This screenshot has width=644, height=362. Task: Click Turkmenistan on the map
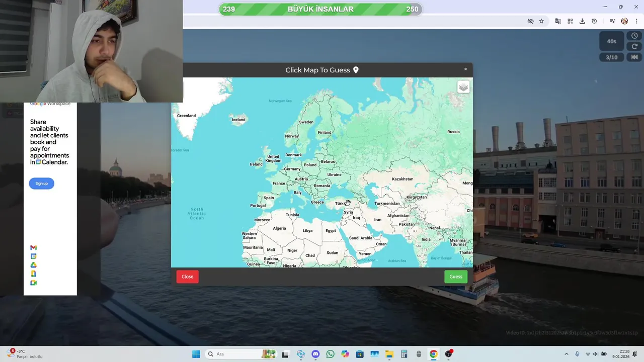pyautogui.click(x=387, y=204)
